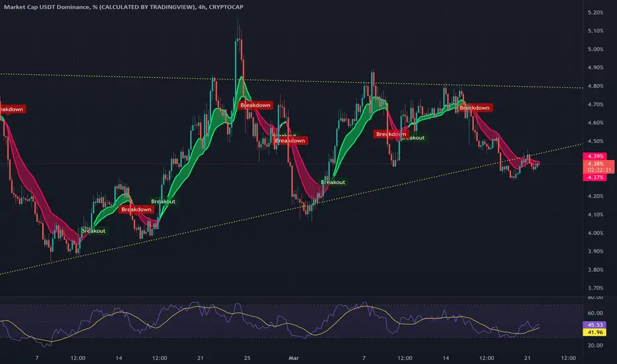Click the Breakdown label right after the 5.10% spike
The width and height of the screenshot is (617, 364).
256,105
